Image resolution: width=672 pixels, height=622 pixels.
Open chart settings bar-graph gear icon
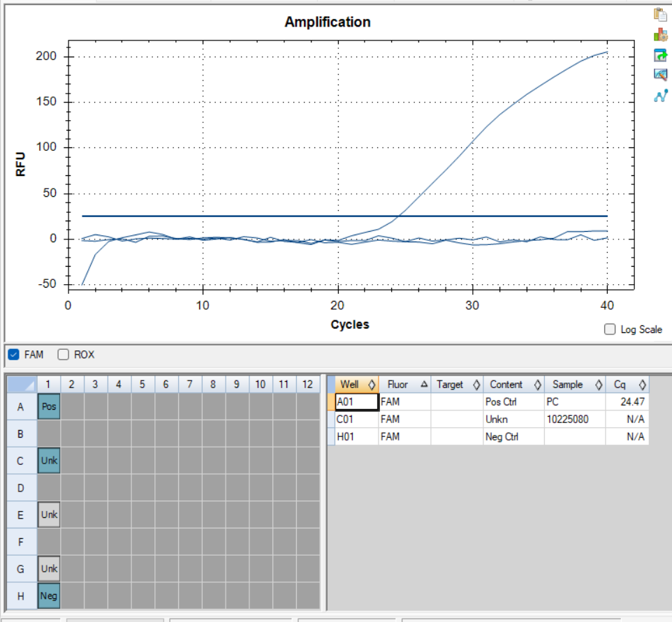pyautogui.click(x=659, y=35)
